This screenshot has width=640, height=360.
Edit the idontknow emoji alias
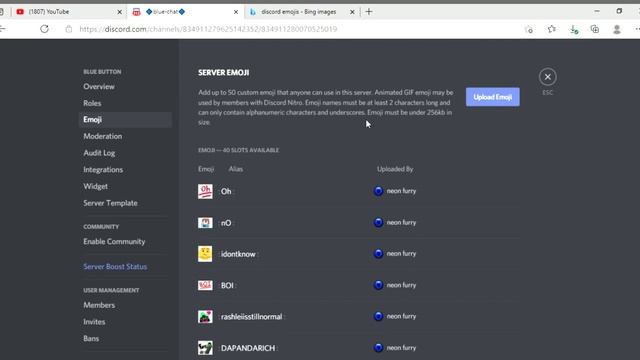[x=238, y=254]
